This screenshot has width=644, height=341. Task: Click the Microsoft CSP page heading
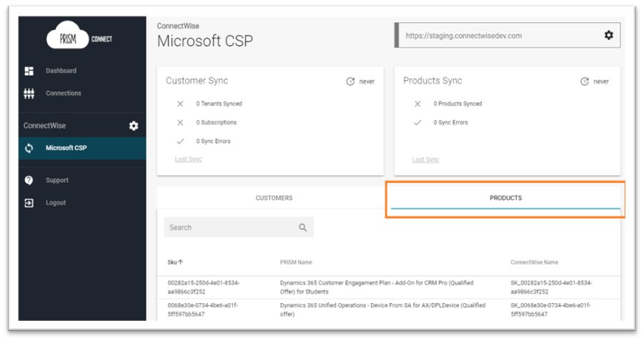205,41
